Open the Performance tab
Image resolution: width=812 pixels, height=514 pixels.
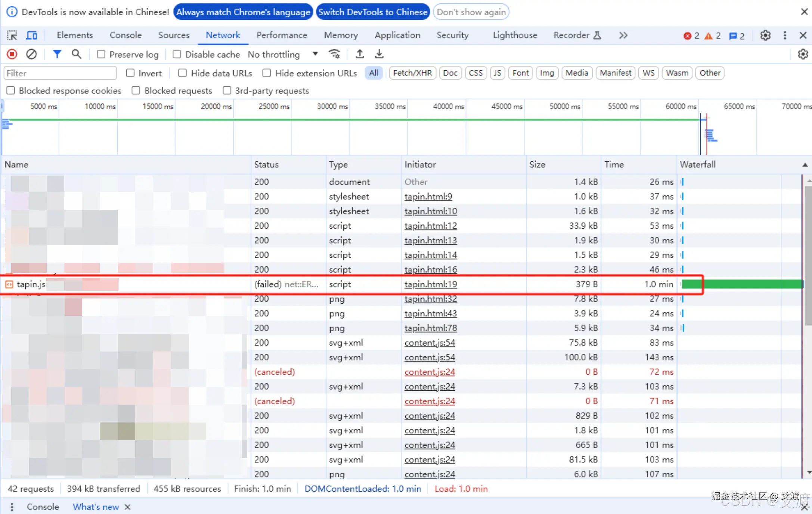pos(282,35)
